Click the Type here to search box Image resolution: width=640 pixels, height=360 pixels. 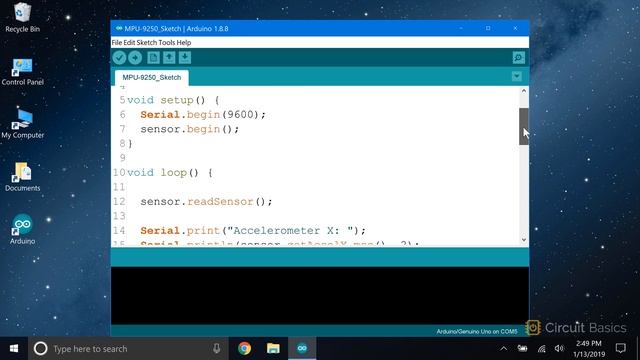tap(128, 349)
